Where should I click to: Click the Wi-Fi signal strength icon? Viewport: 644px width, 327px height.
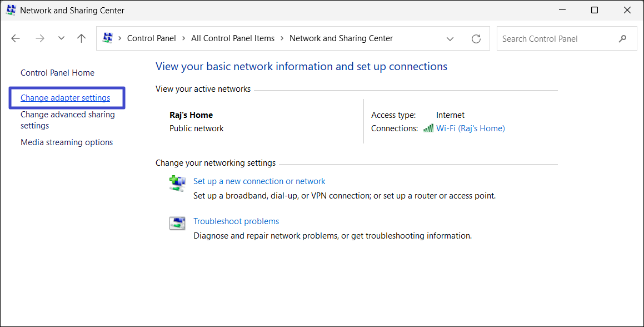(x=428, y=128)
